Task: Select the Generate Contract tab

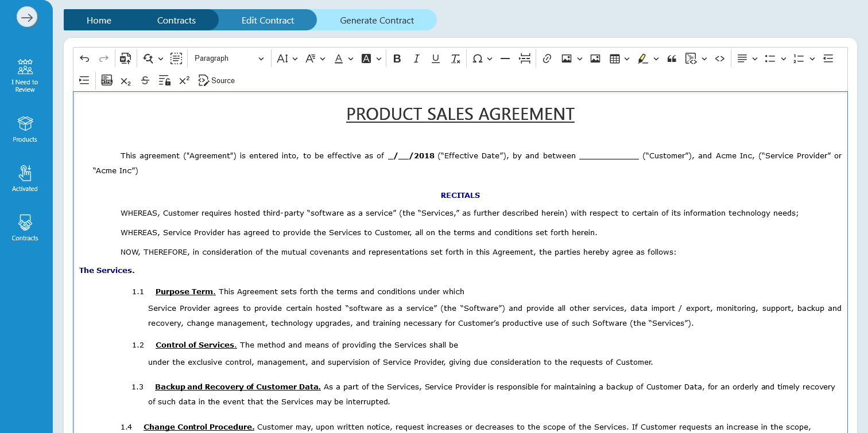Action: tap(377, 20)
